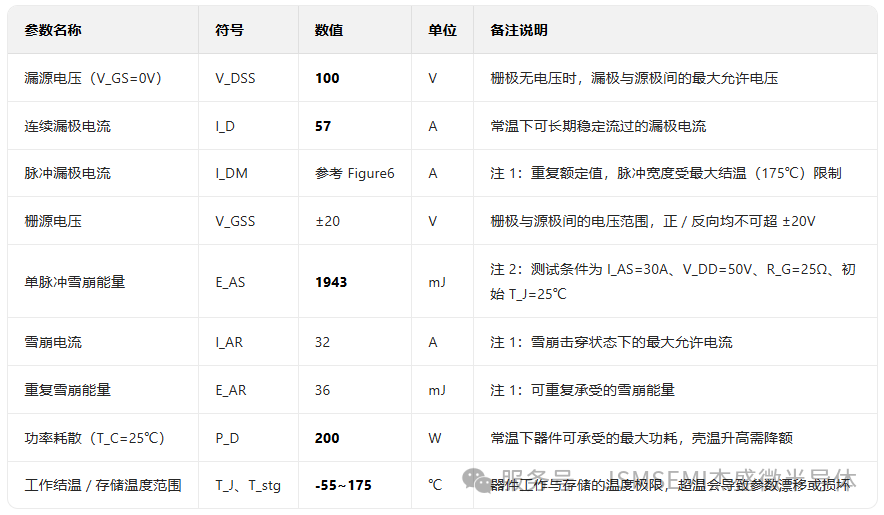Click the 参数名称 column header
884x515 pixels.
point(53,30)
